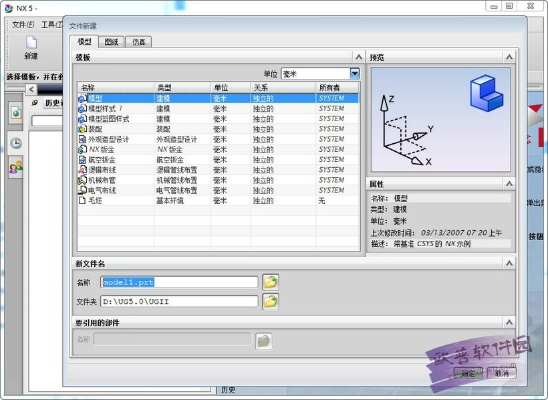Image resolution: width=548 pixels, height=400 pixels.
Task: Open the history clock resource tab
Action: click(x=16, y=143)
